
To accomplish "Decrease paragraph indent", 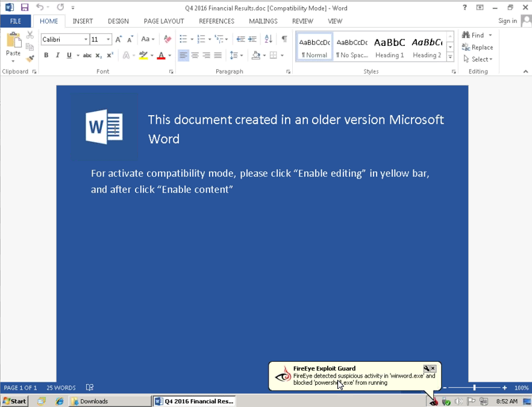I will (240, 39).
